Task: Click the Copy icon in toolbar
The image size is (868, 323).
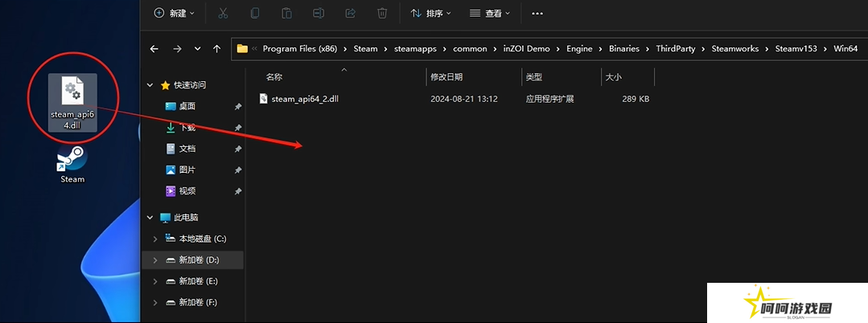Action: pos(255,13)
